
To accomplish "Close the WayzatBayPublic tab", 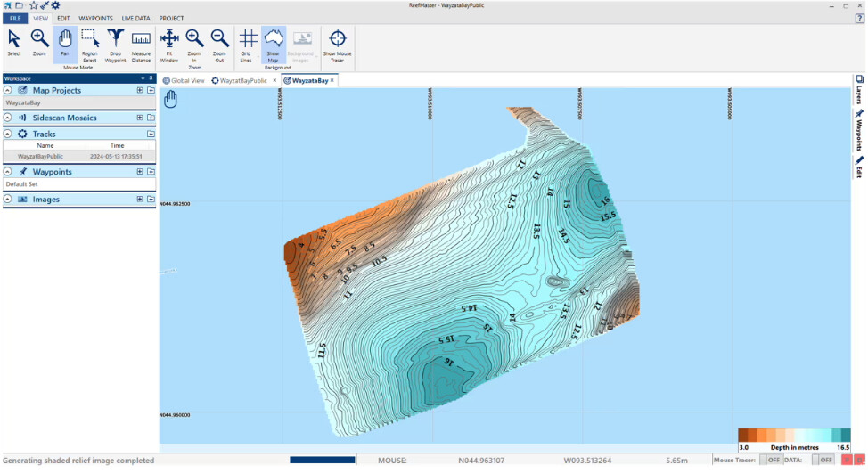I will pyautogui.click(x=274, y=81).
